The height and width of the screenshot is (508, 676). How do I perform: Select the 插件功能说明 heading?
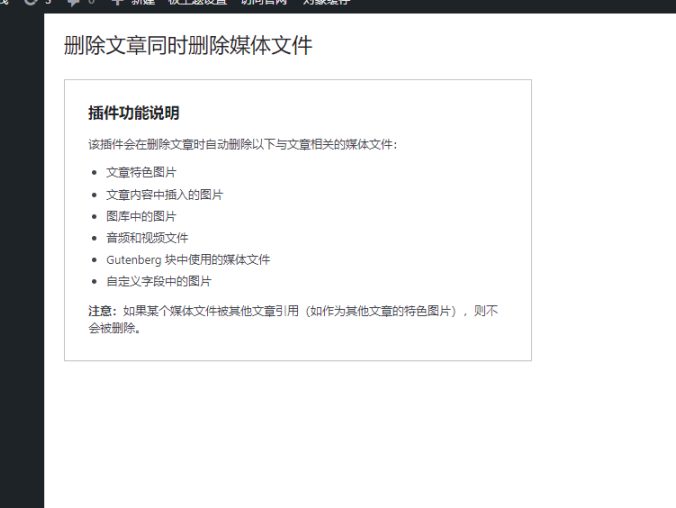133,113
